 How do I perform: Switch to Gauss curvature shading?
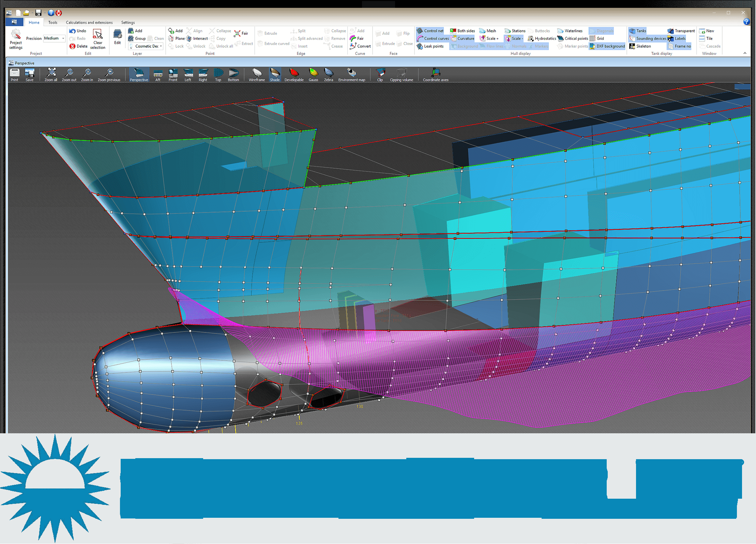coord(313,74)
